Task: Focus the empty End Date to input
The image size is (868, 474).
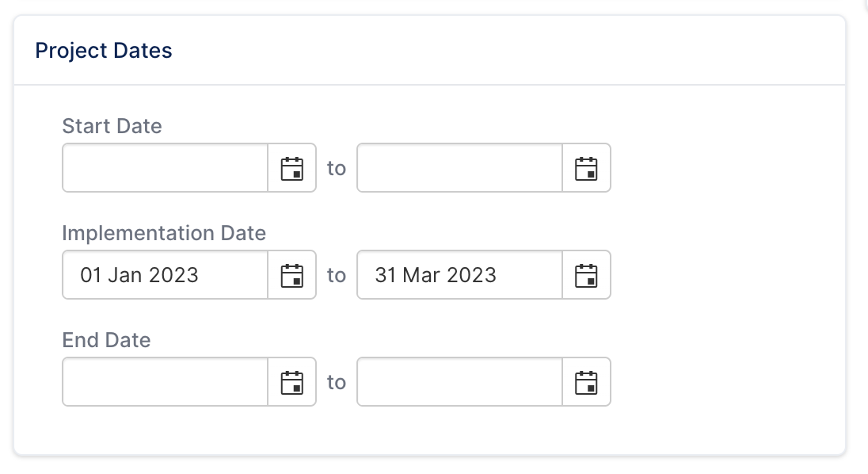Action: 459,382
